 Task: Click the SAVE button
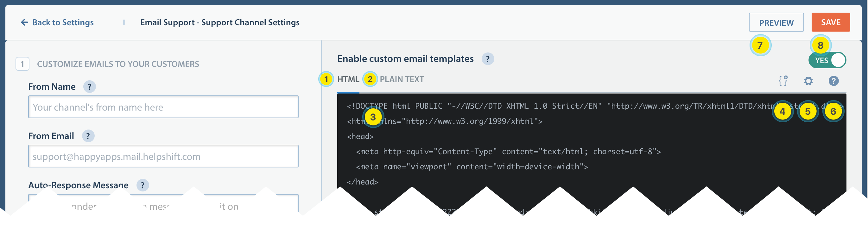(831, 22)
